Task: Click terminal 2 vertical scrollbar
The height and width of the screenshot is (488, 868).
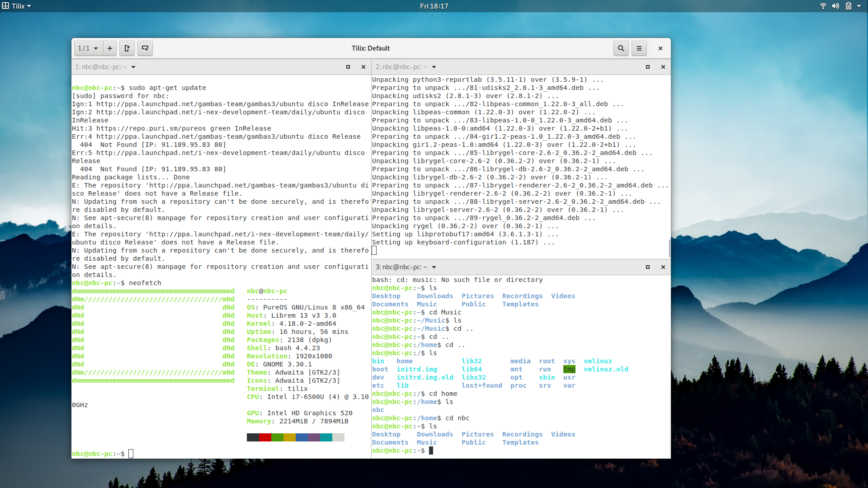Action: click(x=669, y=248)
